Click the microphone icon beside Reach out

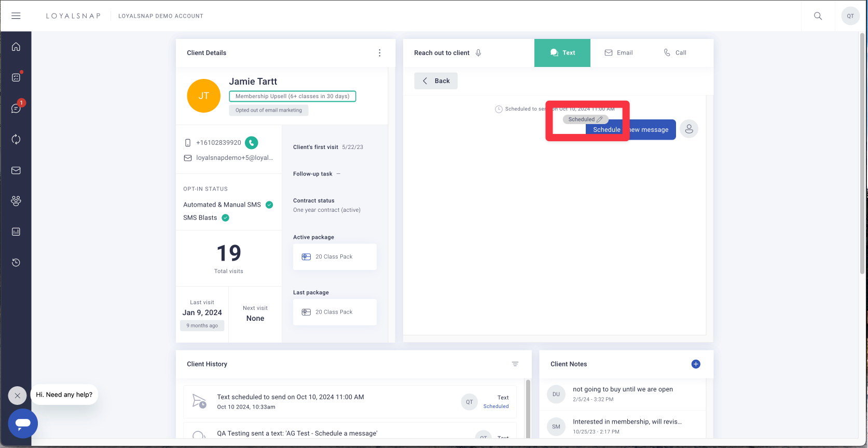478,53
